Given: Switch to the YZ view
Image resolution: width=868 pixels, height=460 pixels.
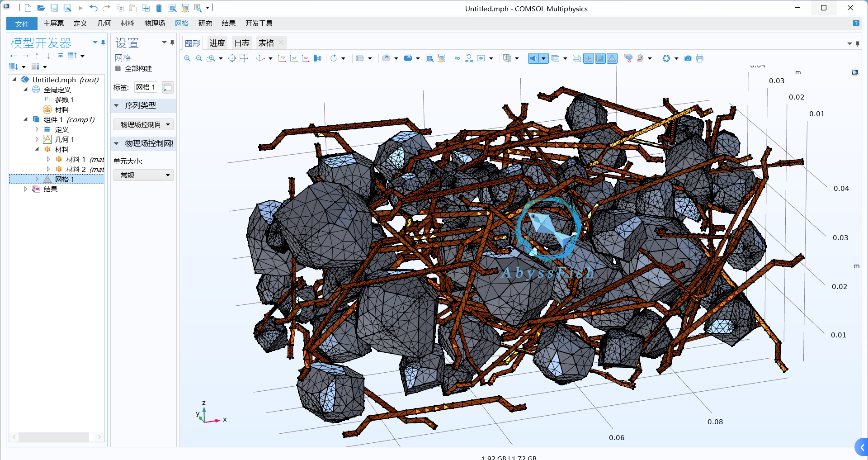Looking at the screenshot, I should [293, 58].
